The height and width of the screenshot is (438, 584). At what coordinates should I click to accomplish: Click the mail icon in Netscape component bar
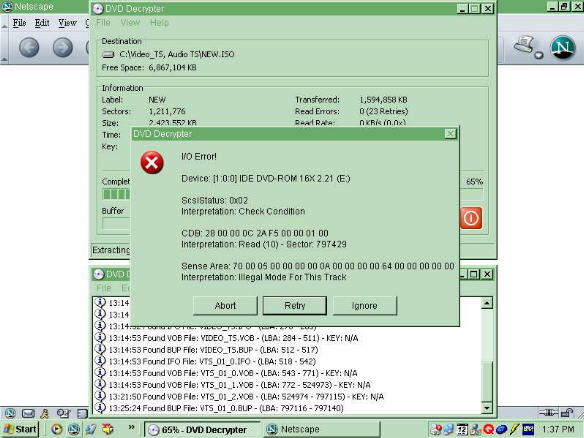coord(28,413)
